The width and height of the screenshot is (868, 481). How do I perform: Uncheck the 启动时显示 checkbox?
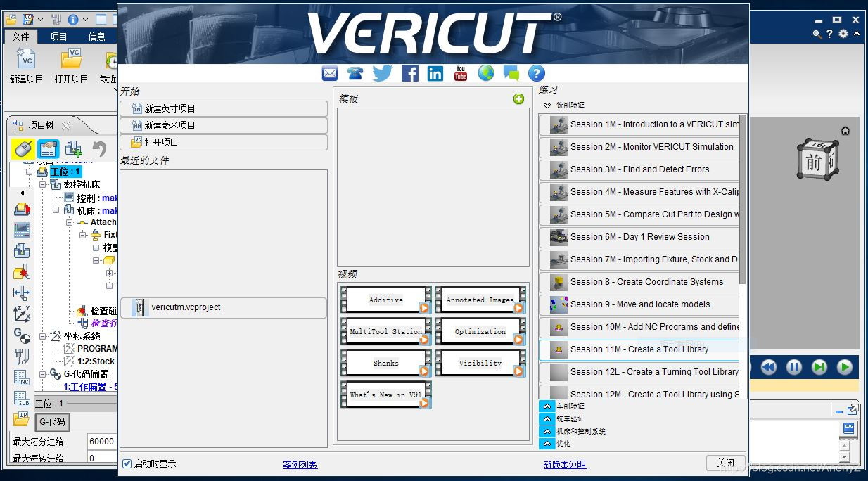[x=127, y=463]
